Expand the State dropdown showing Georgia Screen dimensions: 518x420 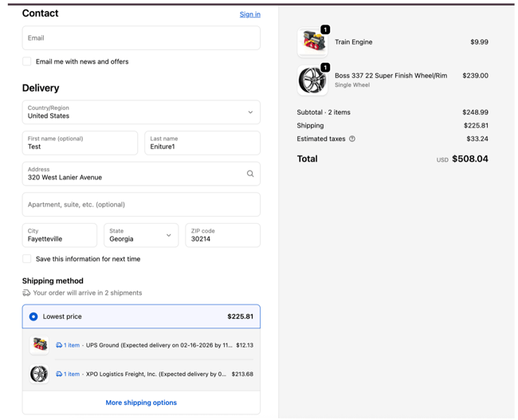[141, 235]
